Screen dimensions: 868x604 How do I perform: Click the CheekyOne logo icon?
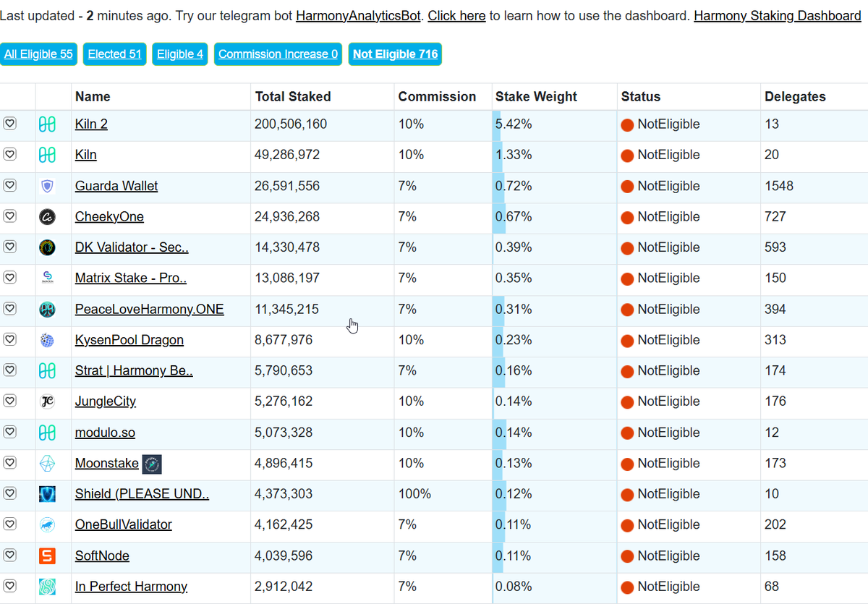47,216
